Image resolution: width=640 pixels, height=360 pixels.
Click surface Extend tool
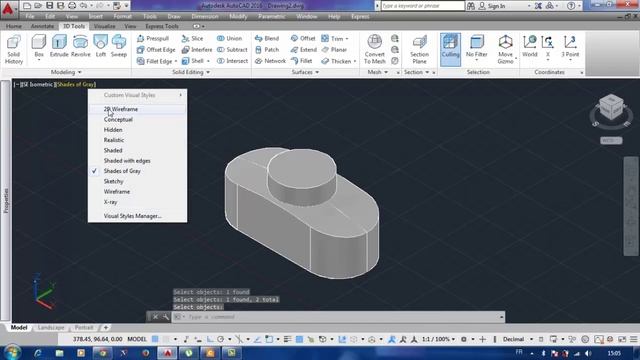[x=304, y=50]
